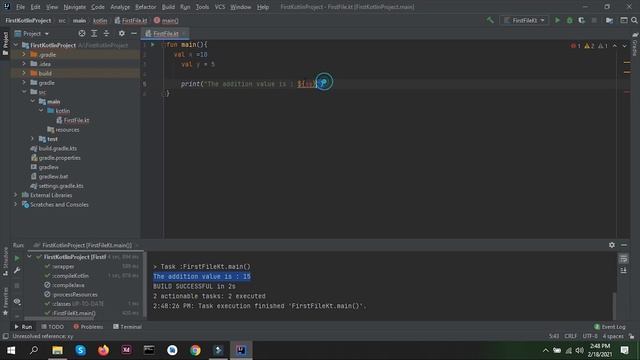The width and height of the screenshot is (640, 360).
Task: Open the Project vertical side tab
Action: 5,43
